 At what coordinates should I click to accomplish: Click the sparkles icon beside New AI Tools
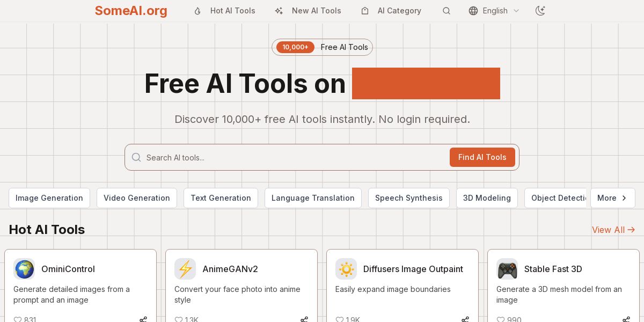click(279, 11)
